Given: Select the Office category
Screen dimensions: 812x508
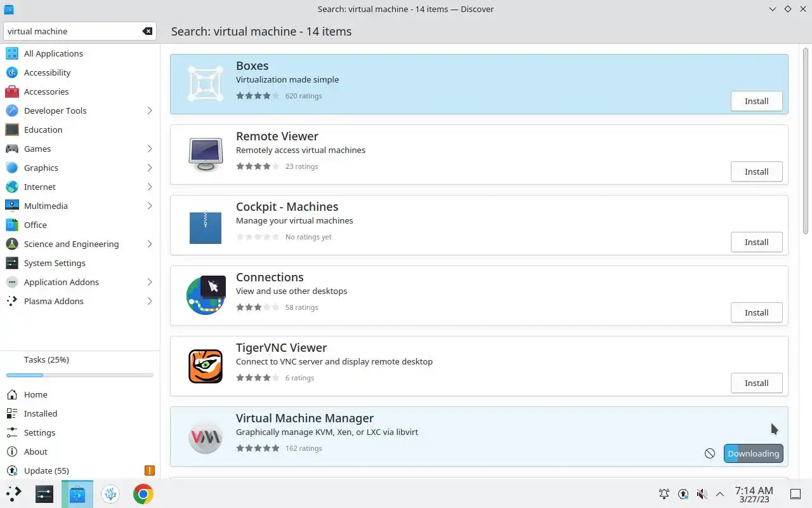Looking at the screenshot, I should coord(80,225).
